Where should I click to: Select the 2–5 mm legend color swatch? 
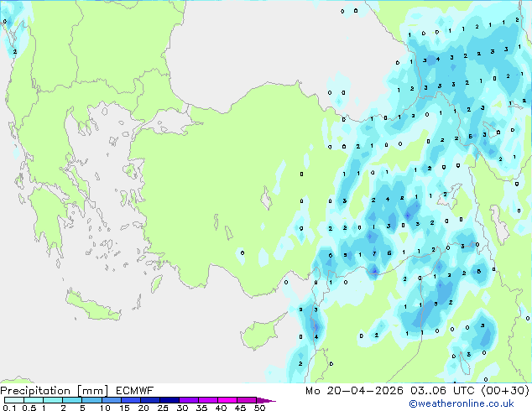pos(72,400)
